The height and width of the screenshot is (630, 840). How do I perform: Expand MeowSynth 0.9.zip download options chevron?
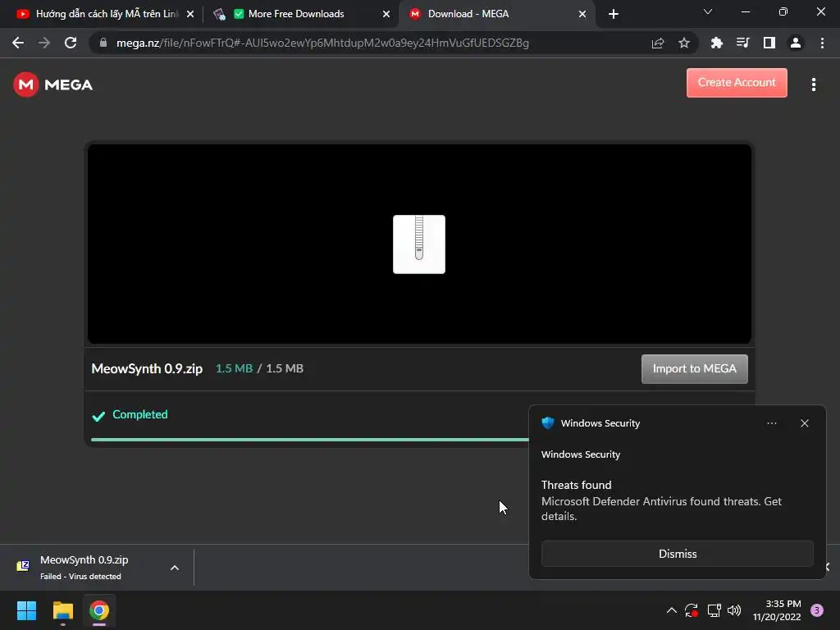[x=175, y=568]
